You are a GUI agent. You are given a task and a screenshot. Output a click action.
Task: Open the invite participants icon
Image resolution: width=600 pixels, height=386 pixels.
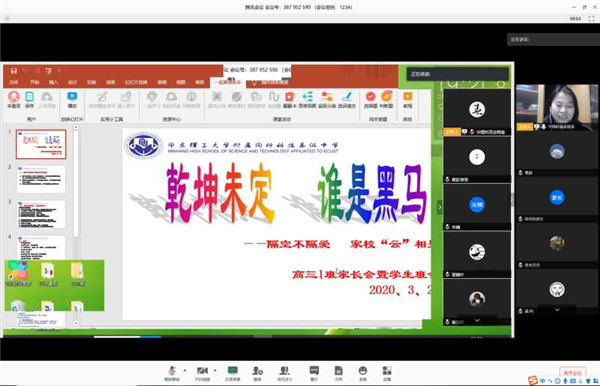pyautogui.click(x=257, y=373)
